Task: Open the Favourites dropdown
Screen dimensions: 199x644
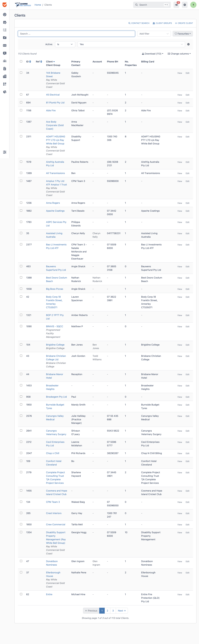Action: click(182, 34)
